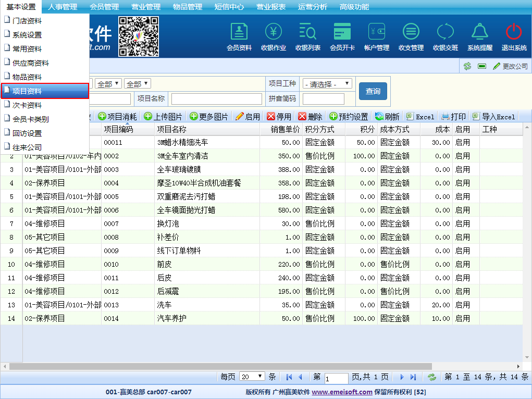Screen dimensions: 532x399
Task: Open the 营业报表 menu
Action: [x=271, y=7]
